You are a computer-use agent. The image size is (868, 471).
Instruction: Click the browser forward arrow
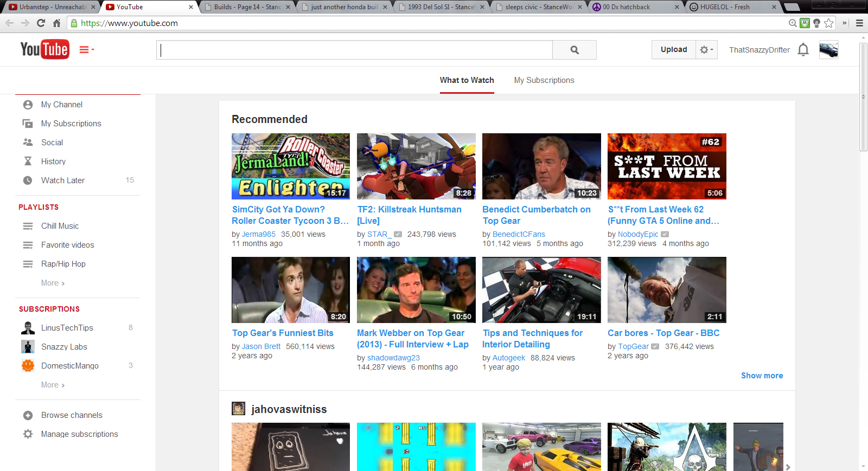tap(25, 23)
